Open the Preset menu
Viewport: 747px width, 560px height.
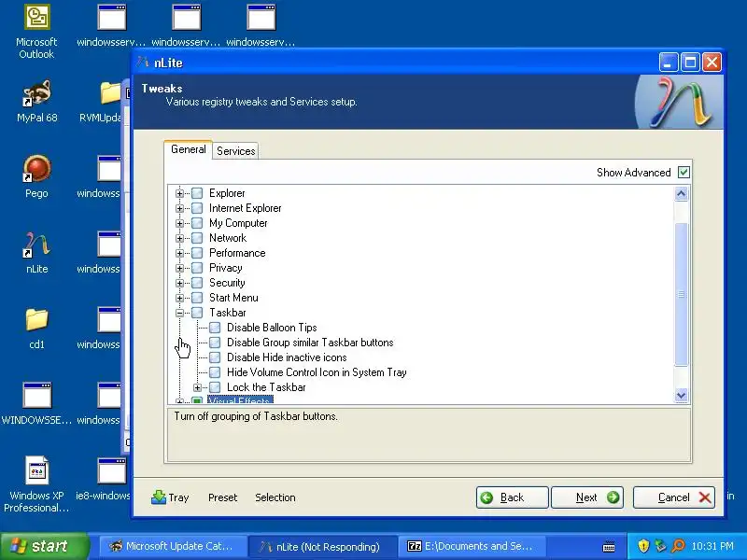pyautogui.click(x=222, y=497)
